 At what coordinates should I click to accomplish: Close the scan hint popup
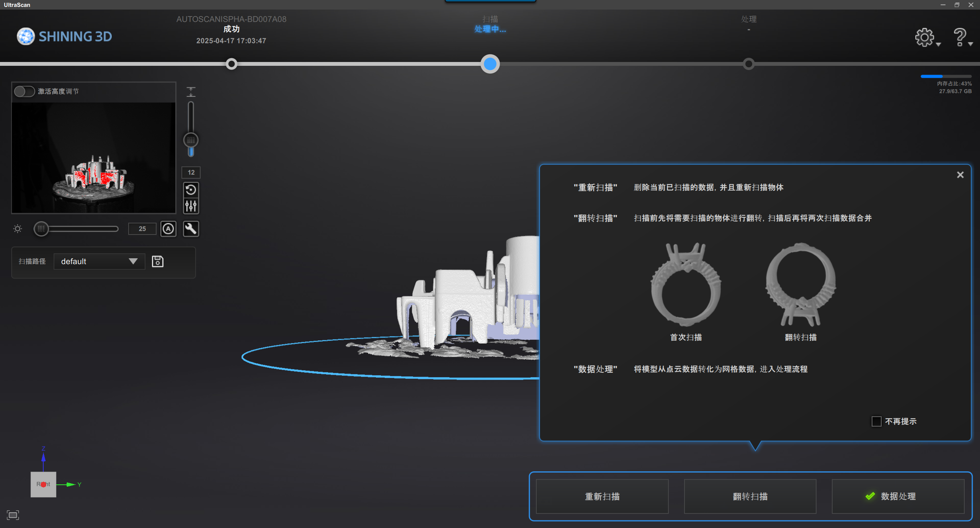point(960,175)
